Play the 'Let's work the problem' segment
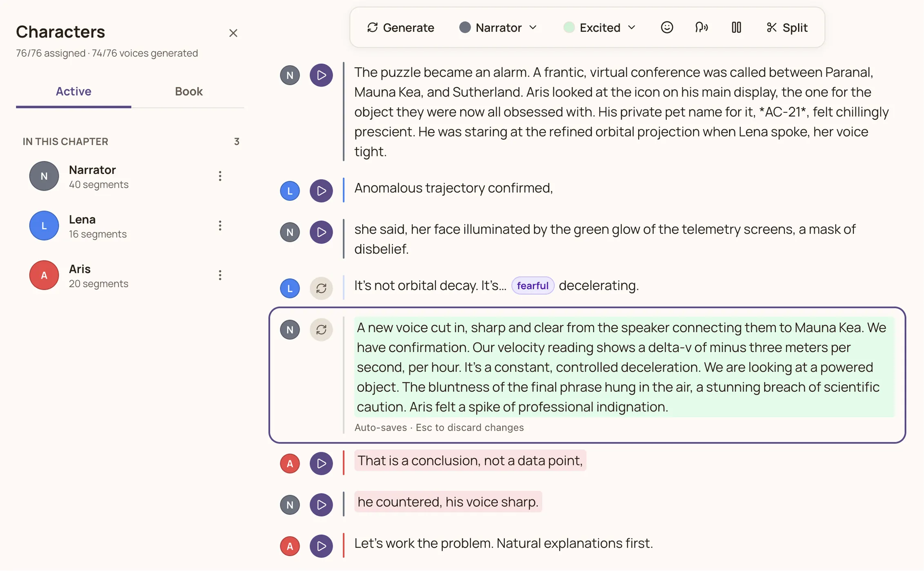Image resolution: width=924 pixels, height=571 pixels. 321,546
